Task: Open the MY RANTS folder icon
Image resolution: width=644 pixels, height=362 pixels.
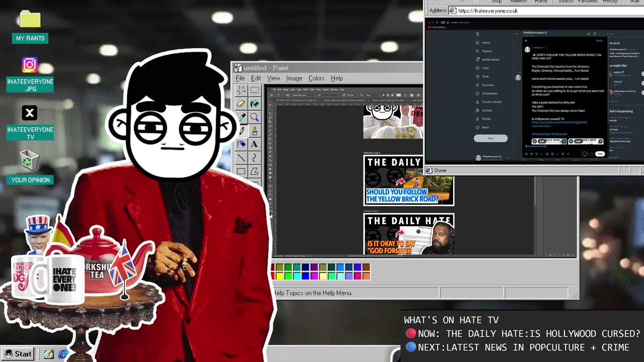Action: point(30,27)
